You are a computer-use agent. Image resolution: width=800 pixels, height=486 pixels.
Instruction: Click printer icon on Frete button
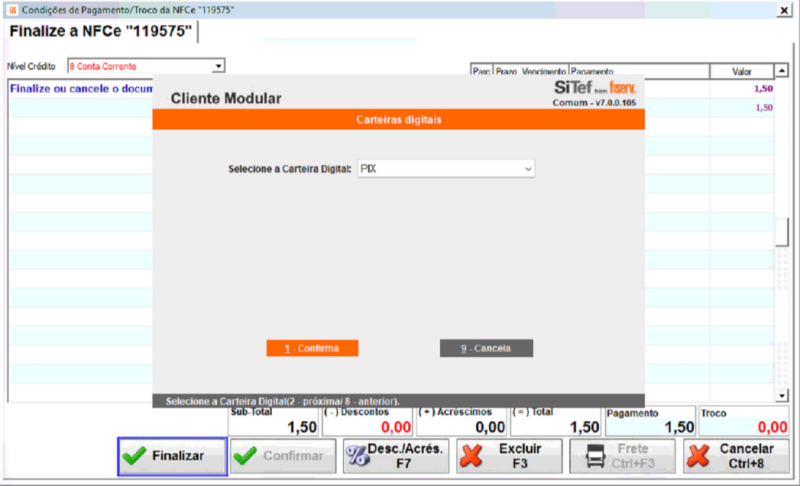coord(595,456)
